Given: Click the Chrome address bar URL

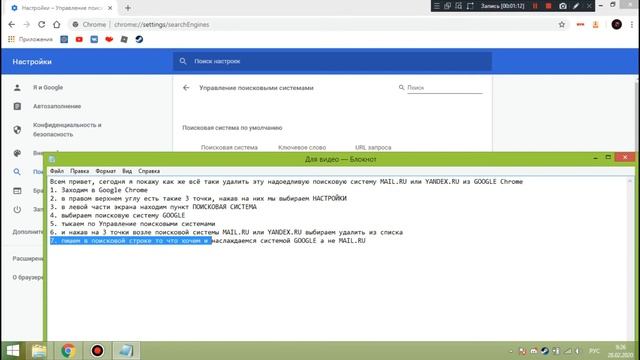Looking at the screenshot, I should click(x=162, y=24).
